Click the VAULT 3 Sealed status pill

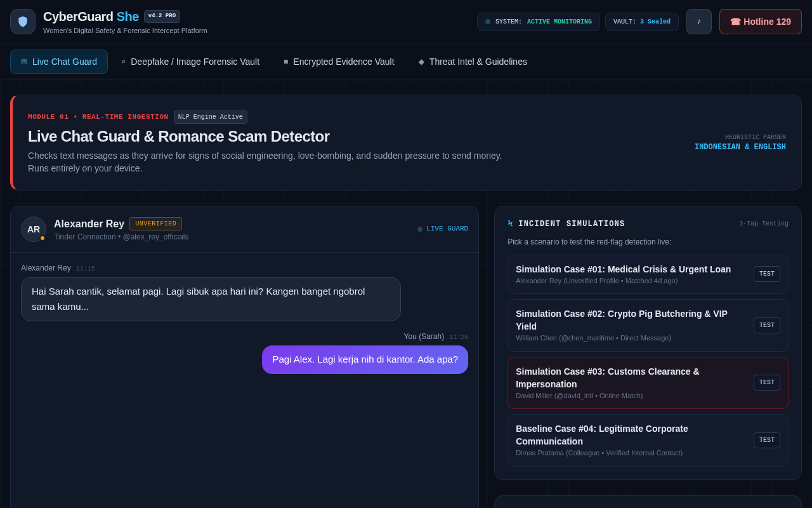pos(642,22)
